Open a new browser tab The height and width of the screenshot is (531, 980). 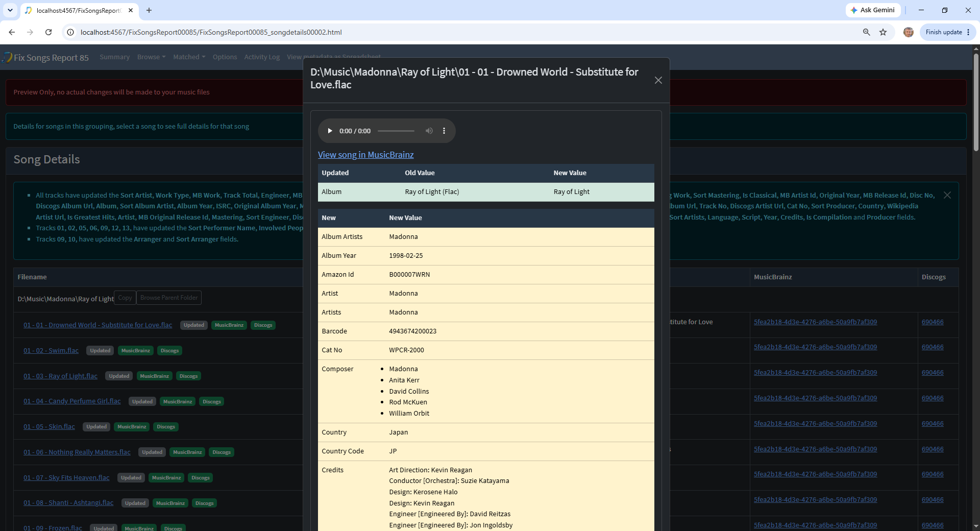pyautogui.click(x=149, y=10)
